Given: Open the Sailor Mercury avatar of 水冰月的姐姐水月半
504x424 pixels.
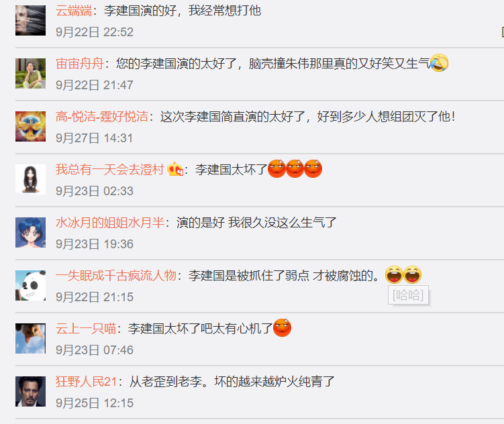Looking at the screenshot, I should (x=31, y=233).
